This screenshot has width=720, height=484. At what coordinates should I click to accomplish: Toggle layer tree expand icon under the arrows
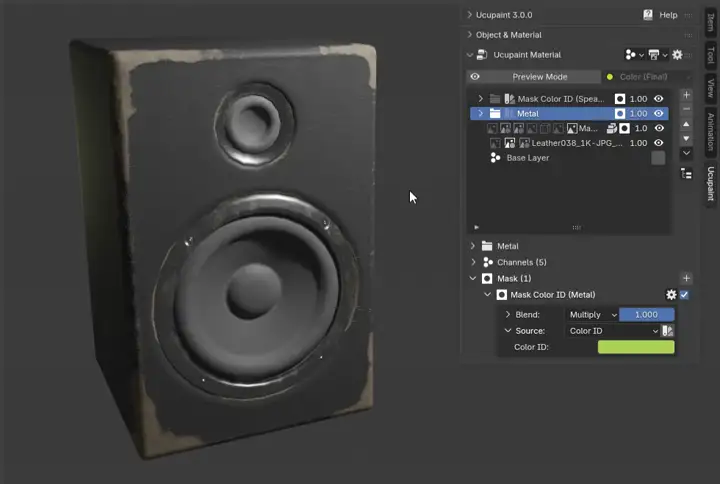[x=686, y=174]
